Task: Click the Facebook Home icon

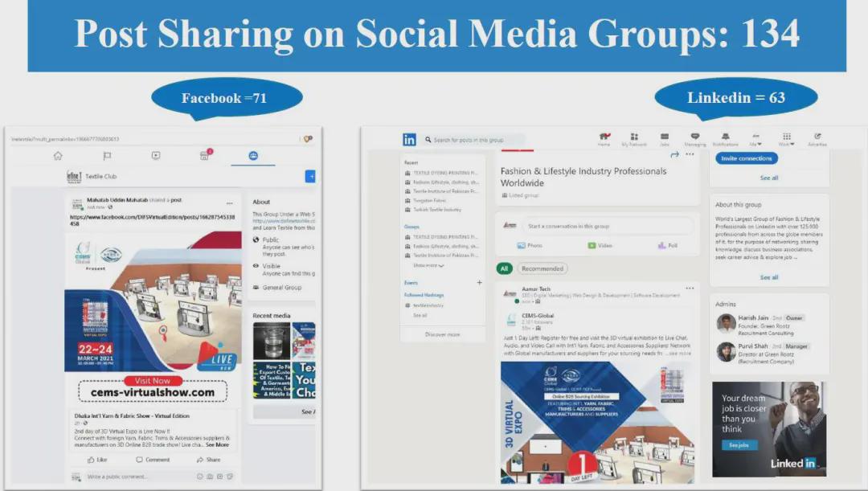Action: tap(58, 156)
